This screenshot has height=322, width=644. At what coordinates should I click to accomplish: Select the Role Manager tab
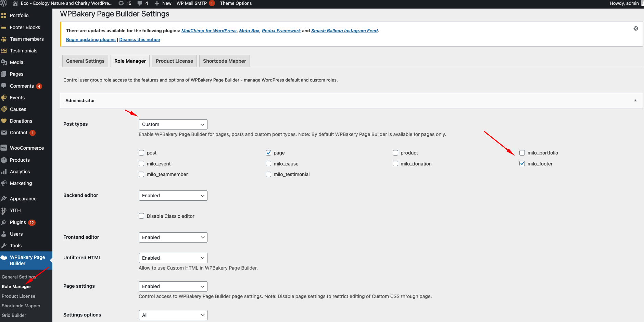(x=130, y=61)
